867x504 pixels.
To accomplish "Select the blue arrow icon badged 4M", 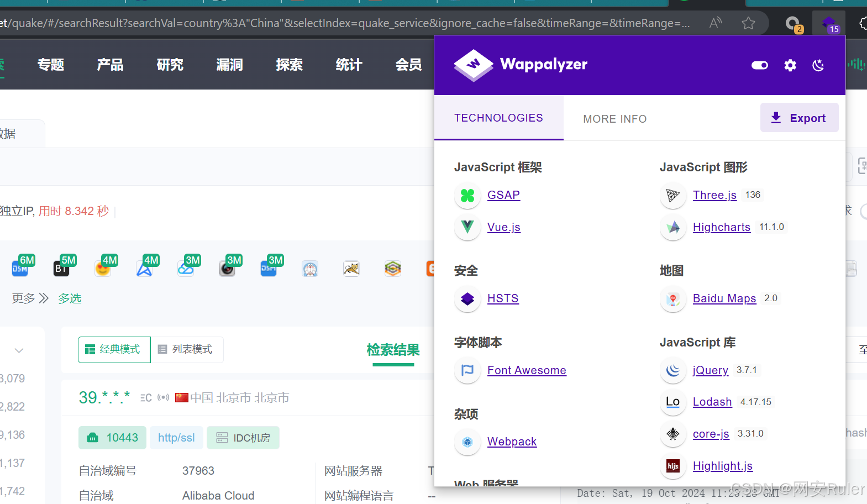I will tap(145, 267).
